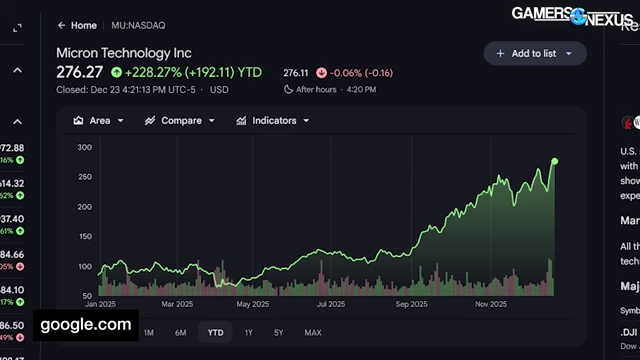Open the Add to list dropdown arrow
This screenshot has height=360, width=640.
[569, 53]
